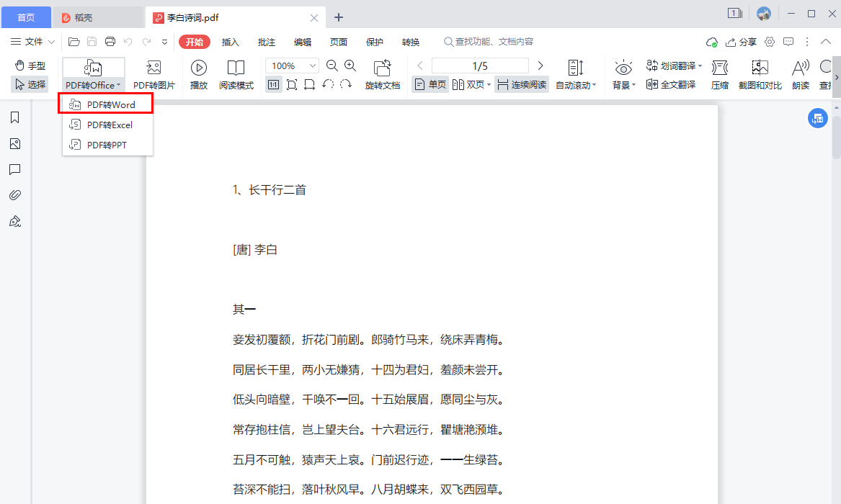Click the page number input field
This screenshot has width=841, height=504.
[x=480, y=66]
